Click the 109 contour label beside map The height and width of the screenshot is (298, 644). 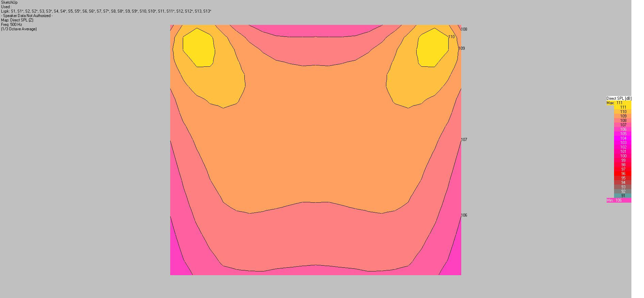click(x=462, y=48)
